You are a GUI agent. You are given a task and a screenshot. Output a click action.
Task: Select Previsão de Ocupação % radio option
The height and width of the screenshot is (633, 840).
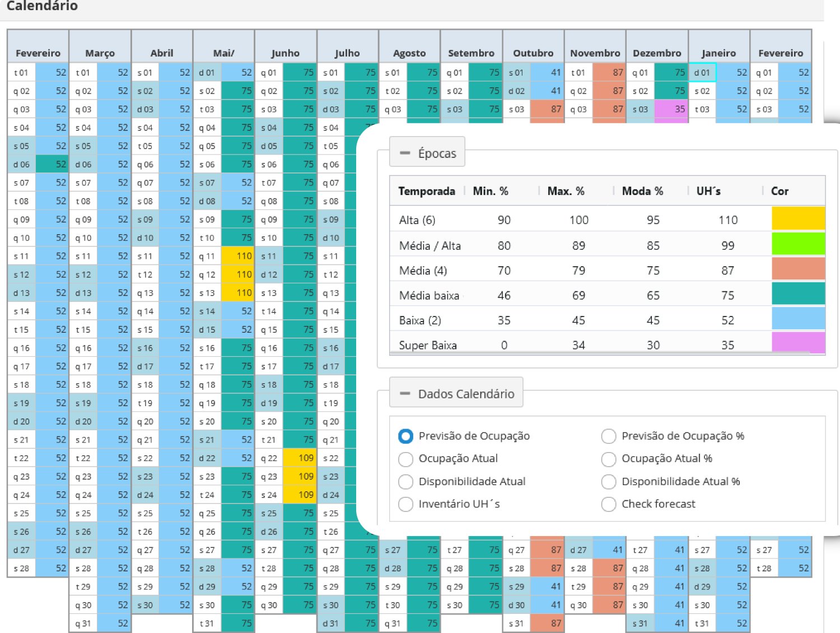point(609,436)
